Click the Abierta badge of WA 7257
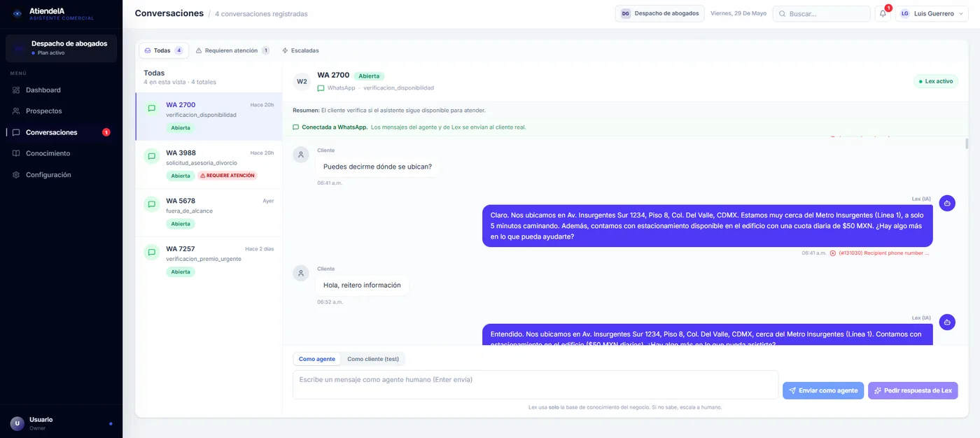The height and width of the screenshot is (438, 980). click(181, 271)
